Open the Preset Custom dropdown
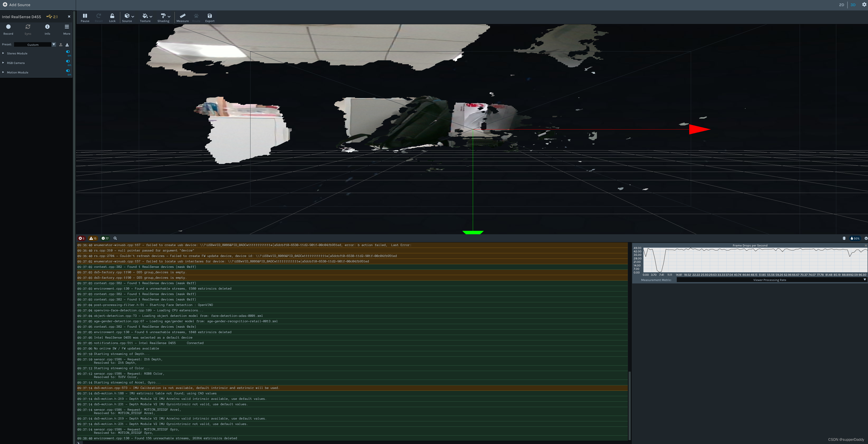The width and height of the screenshot is (868, 444). [54, 44]
